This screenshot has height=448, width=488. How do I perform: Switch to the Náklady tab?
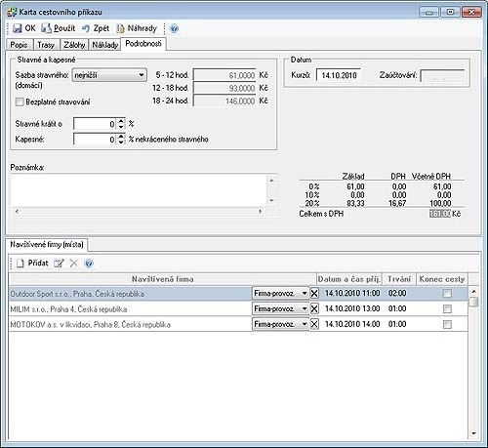pos(104,45)
